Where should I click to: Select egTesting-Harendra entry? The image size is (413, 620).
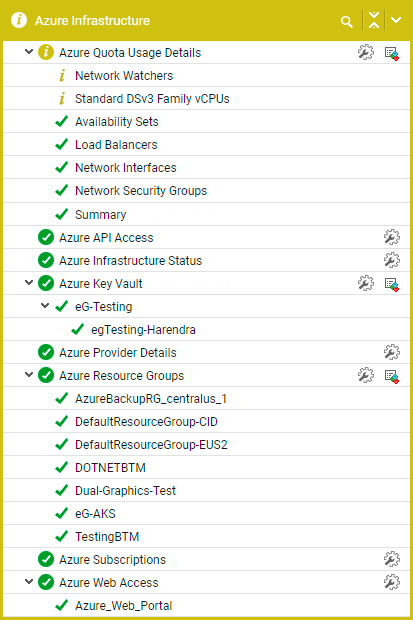(143, 329)
